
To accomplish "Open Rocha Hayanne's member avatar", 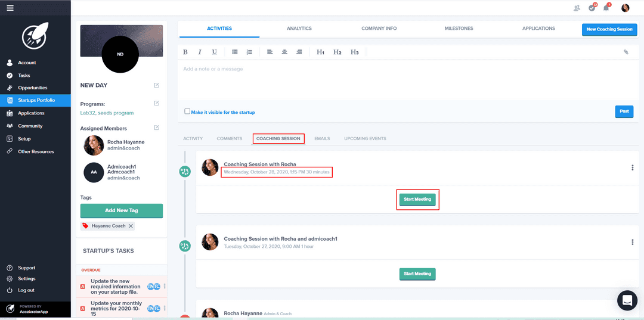I will pos(94,145).
